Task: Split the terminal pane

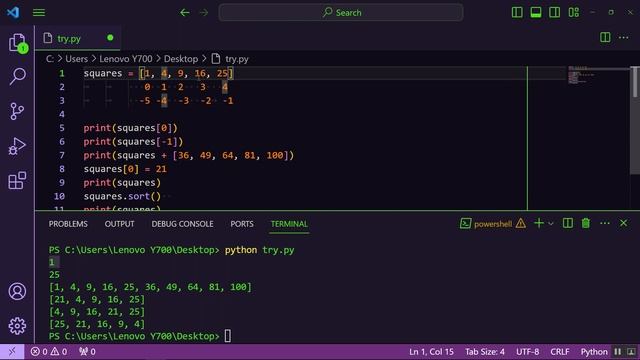Action: click(x=567, y=223)
